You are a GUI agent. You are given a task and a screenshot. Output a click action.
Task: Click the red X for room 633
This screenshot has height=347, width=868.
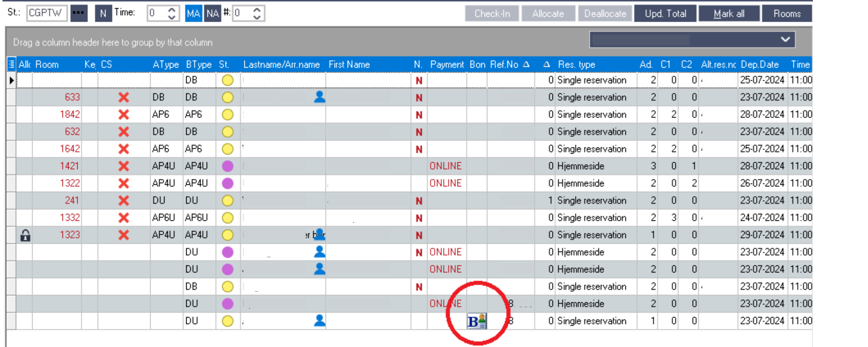click(x=124, y=97)
